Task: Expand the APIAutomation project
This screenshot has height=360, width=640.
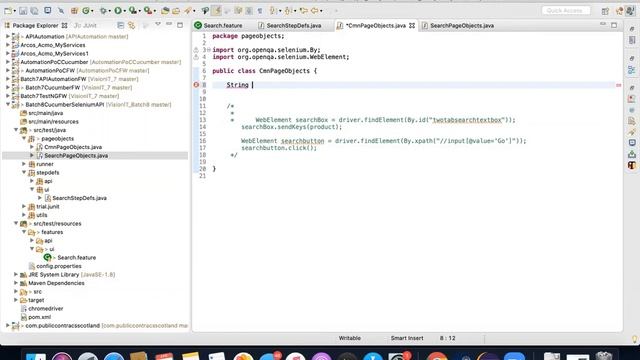Action: pos(8,36)
